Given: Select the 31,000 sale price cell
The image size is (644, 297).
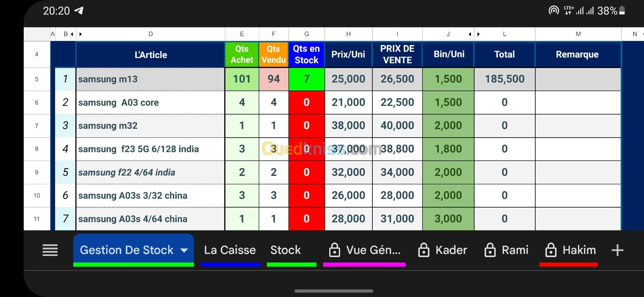Looking at the screenshot, I should pyautogui.click(x=397, y=219).
